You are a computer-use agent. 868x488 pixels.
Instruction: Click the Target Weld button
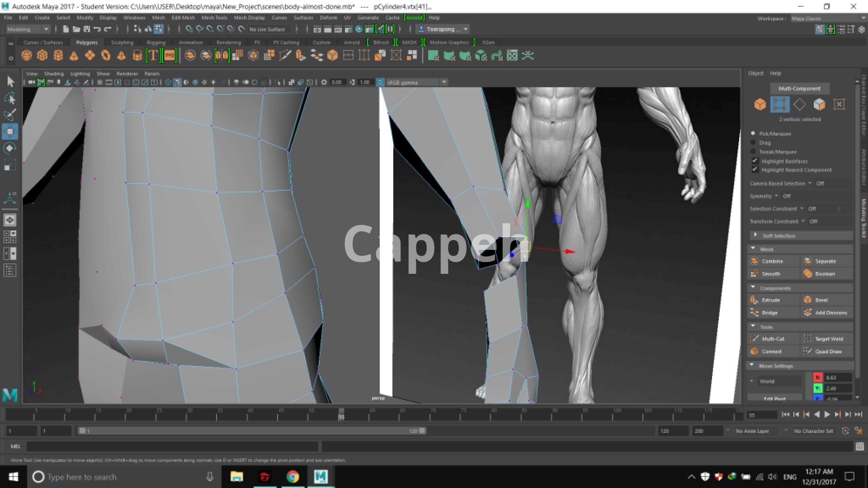click(x=828, y=338)
